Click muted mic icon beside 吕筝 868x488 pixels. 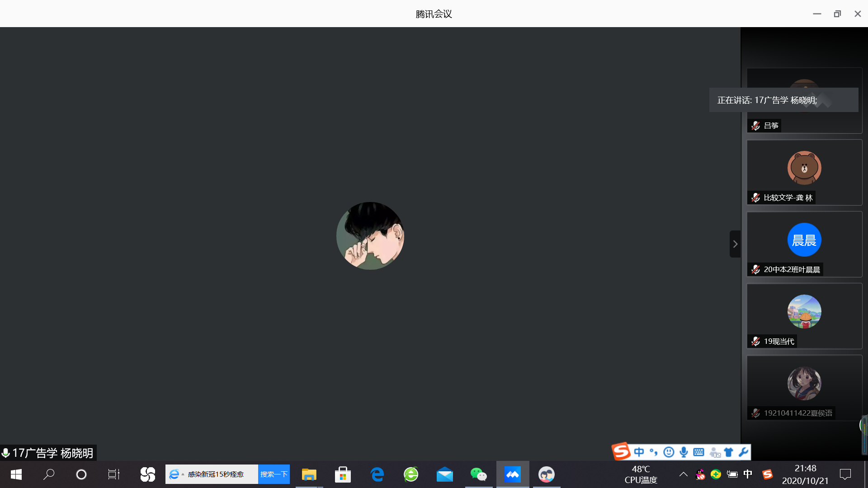pyautogui.click(x=755, y=126)
